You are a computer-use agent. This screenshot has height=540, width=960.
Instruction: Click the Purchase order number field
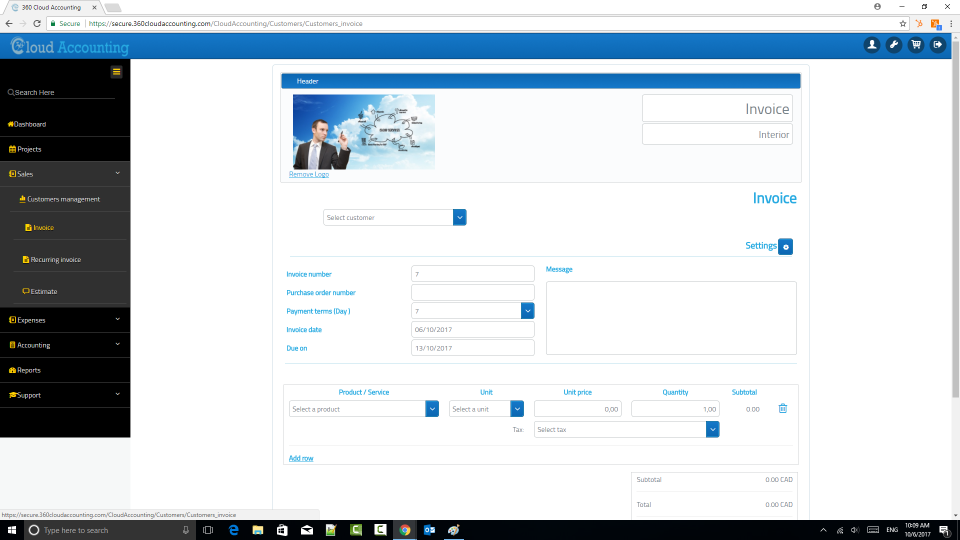point(473,293)
